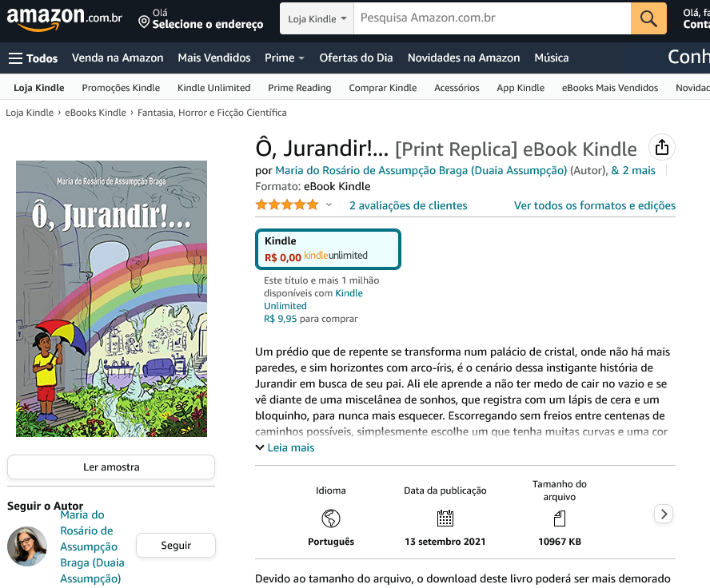Viewport: 710px width, 588px height.
Task: Expand description with Leia mais
Action: click(x=285, y=447)
